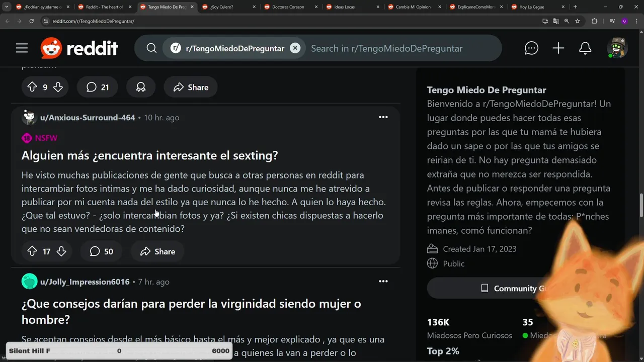View site information icon in address bar
Viewport: 644px width, 362px height.
coord(46,21)
